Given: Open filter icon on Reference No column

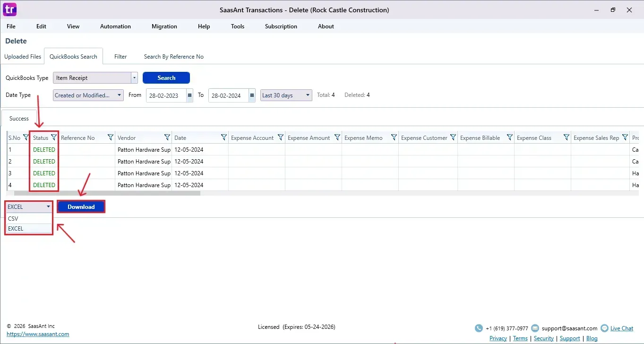Looking at the screenshot, I should pyautogui.click(x=111, y=138).
